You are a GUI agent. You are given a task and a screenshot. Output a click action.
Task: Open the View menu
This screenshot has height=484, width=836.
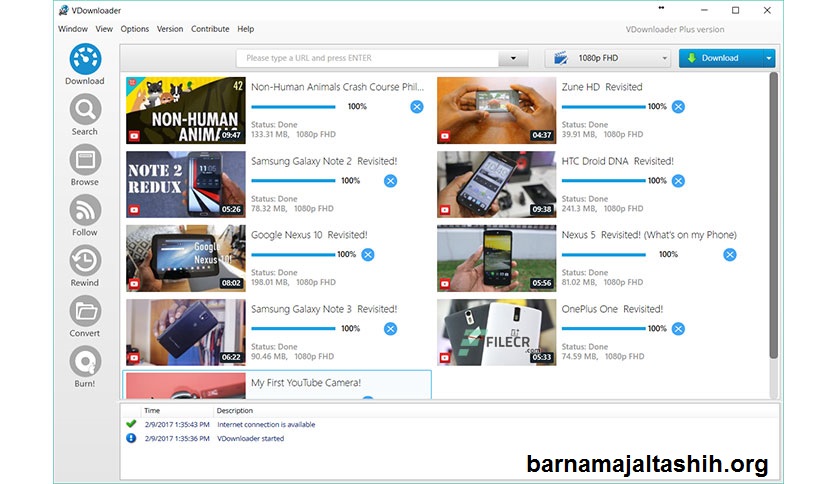(x=104, y=29)
